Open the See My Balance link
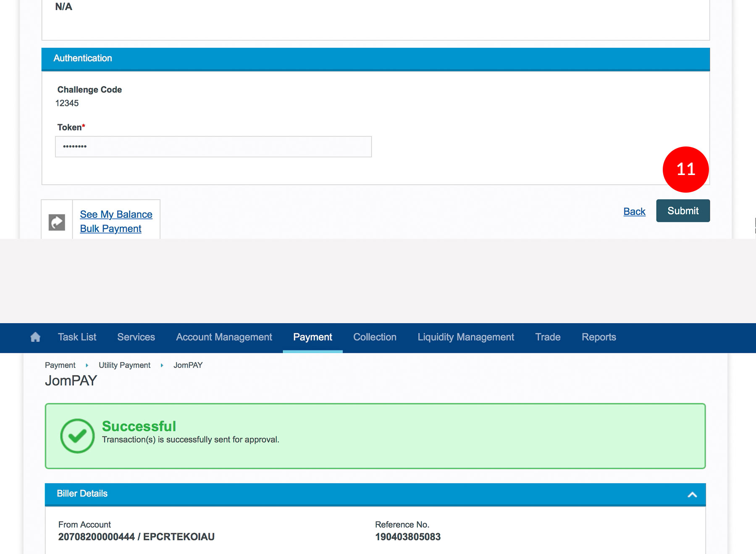 click(x=116, y=214)
